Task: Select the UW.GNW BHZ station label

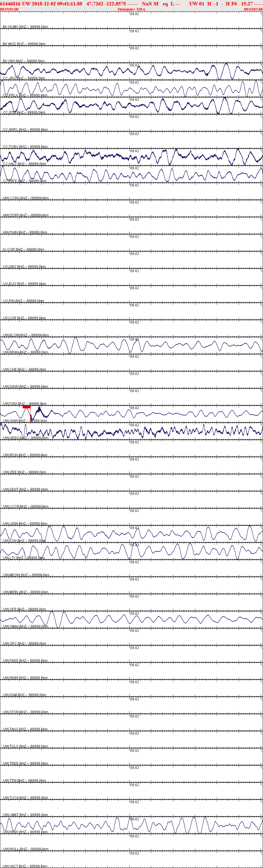Action: coord(14,421)
